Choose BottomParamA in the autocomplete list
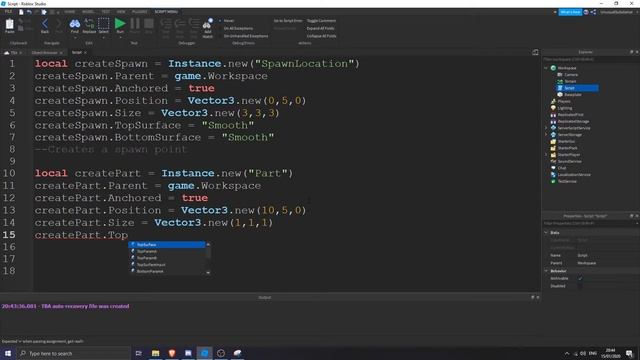The width and height of the screenshot is (640, 360). pos(167,271)
